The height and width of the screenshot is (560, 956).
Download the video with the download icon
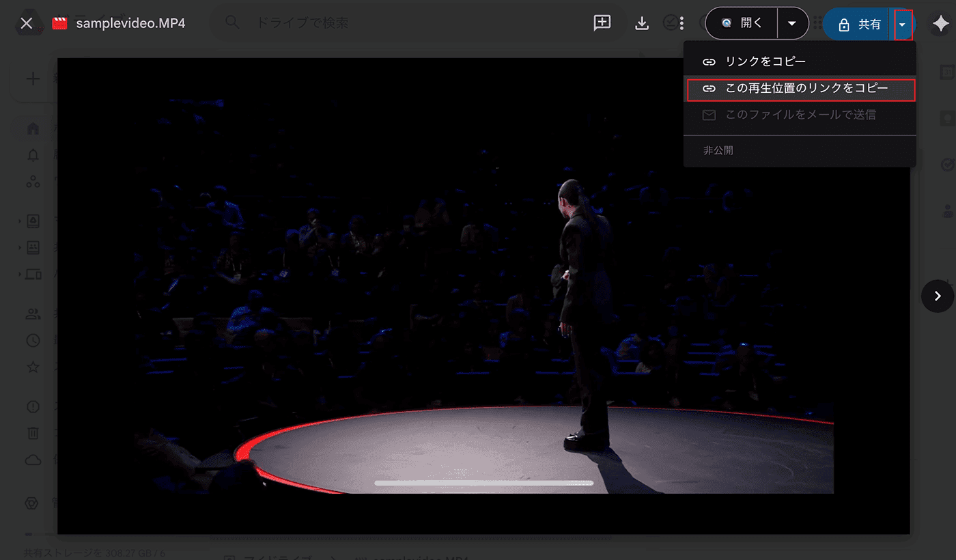point(642,24)
